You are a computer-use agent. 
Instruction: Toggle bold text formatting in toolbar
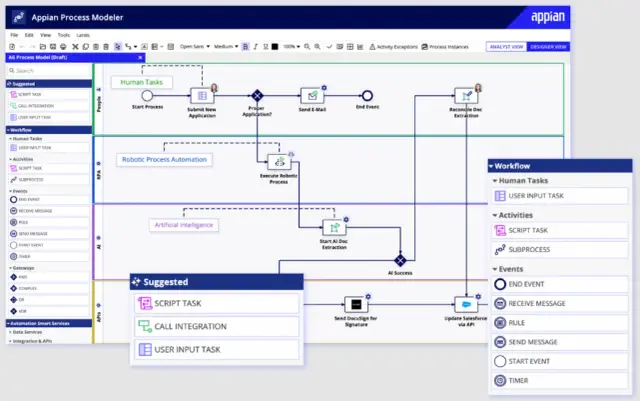click(x=246, y=46)
